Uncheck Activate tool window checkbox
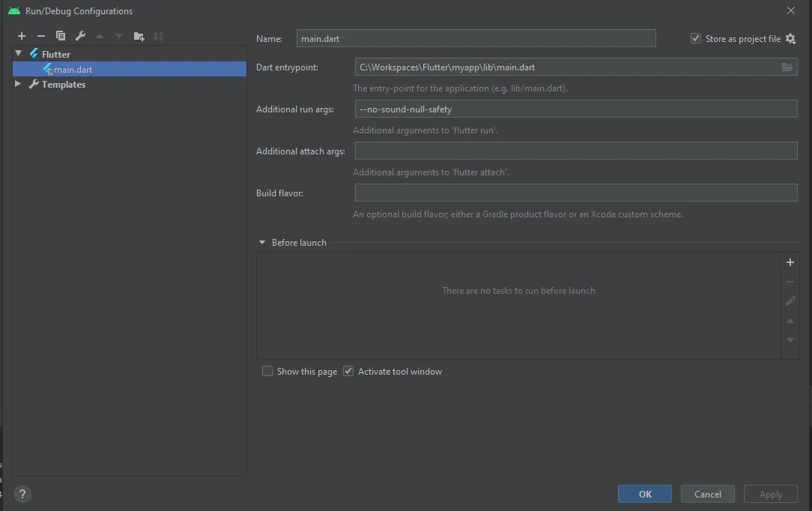 348,371
